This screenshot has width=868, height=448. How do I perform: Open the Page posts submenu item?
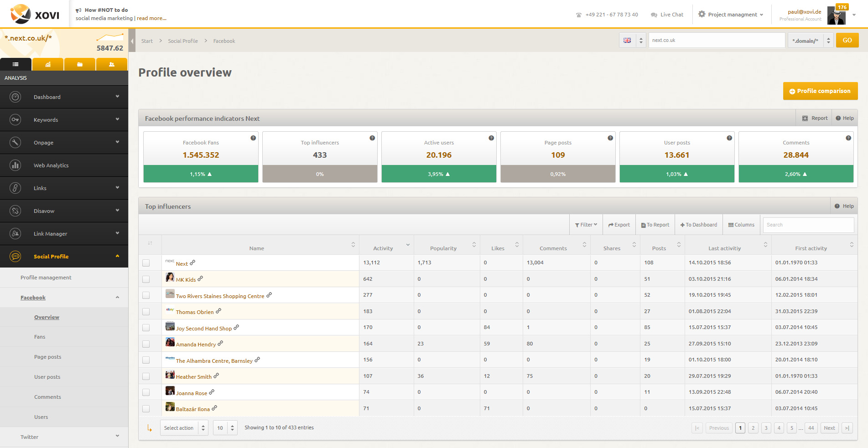coord(47,357)
